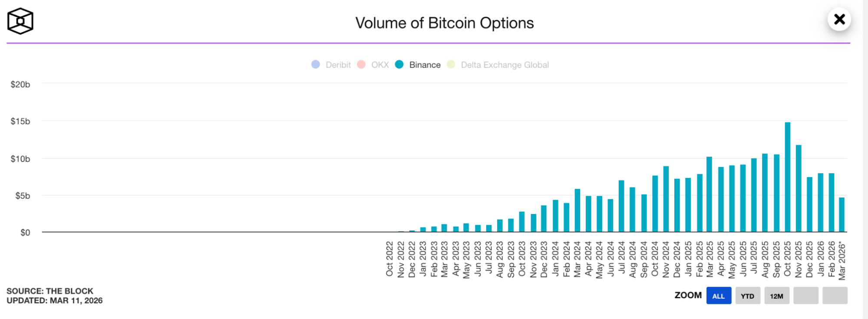The height and width of the screenshot is (319, 868).
Task: Click the Mar 2024 volume bar
Action: coord(577,211)
